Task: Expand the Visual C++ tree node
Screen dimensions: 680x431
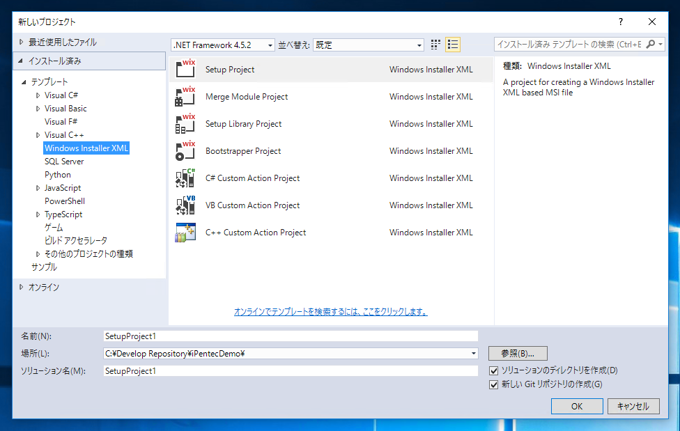Action: [38, 135]
